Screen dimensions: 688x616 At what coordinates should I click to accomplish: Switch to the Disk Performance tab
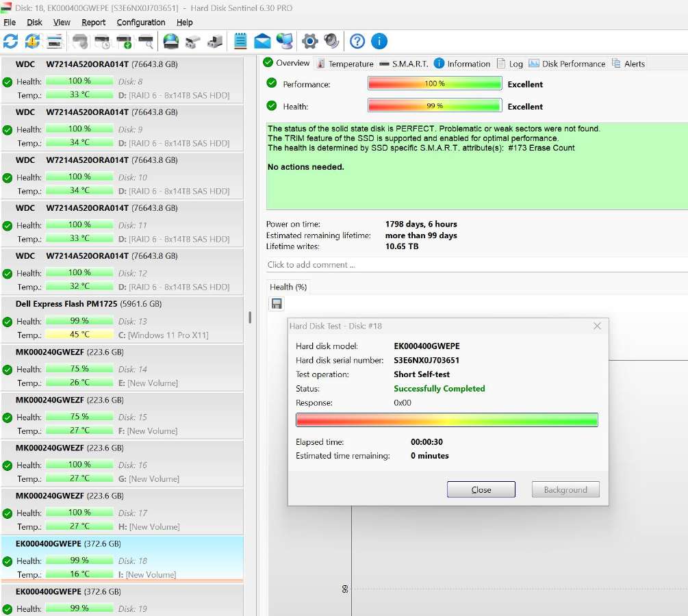[x=567, y=64]
